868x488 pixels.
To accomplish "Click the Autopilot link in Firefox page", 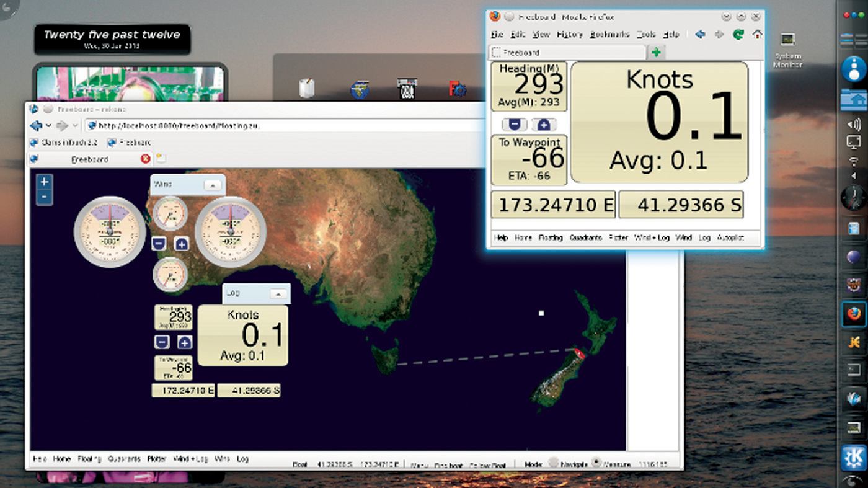I will (730, 237).
